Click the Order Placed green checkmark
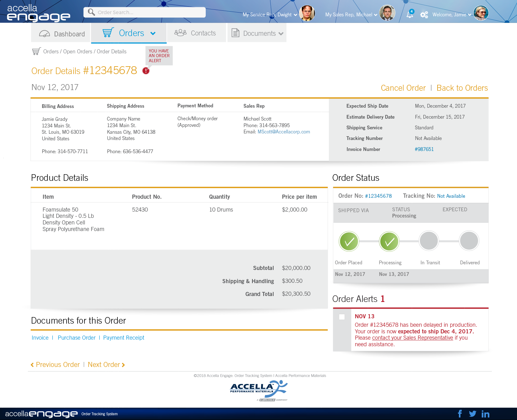The width and height of the screenshot is (517, 420). coord(349,241)
